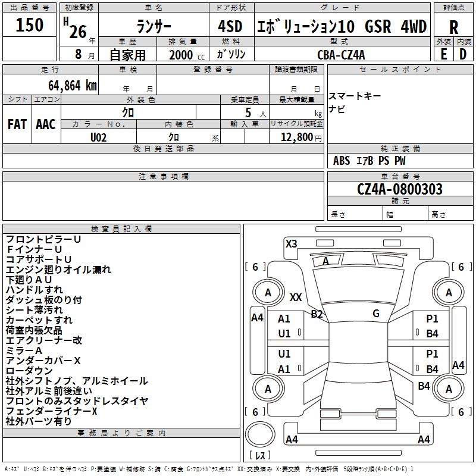Click the note 下廻りAU
This screenshot has width=476, height=476.
(29, 280)
